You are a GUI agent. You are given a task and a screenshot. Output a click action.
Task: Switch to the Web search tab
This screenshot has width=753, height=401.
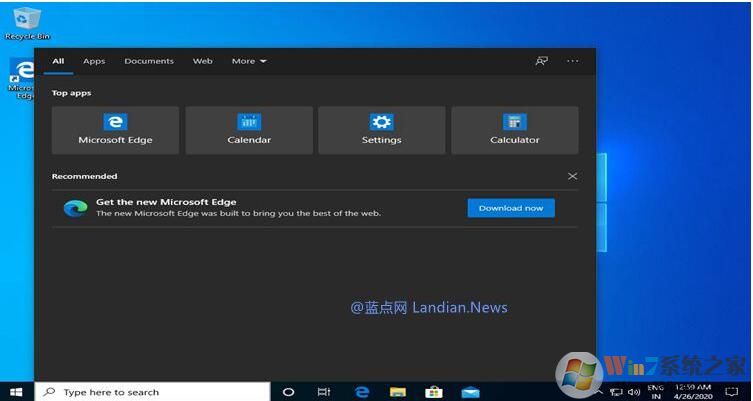pos(203,61)
